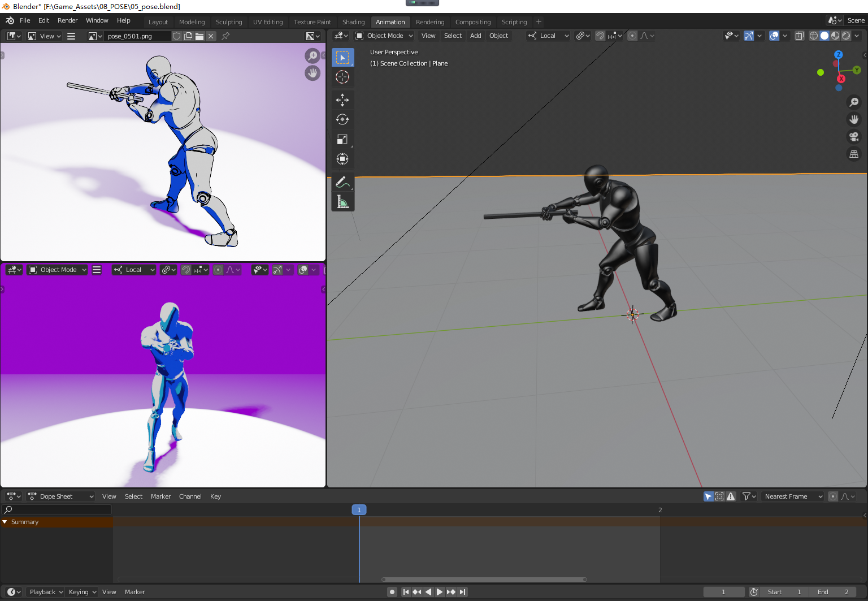
Task: Select the Rotate tool
Action: point(342,120)
